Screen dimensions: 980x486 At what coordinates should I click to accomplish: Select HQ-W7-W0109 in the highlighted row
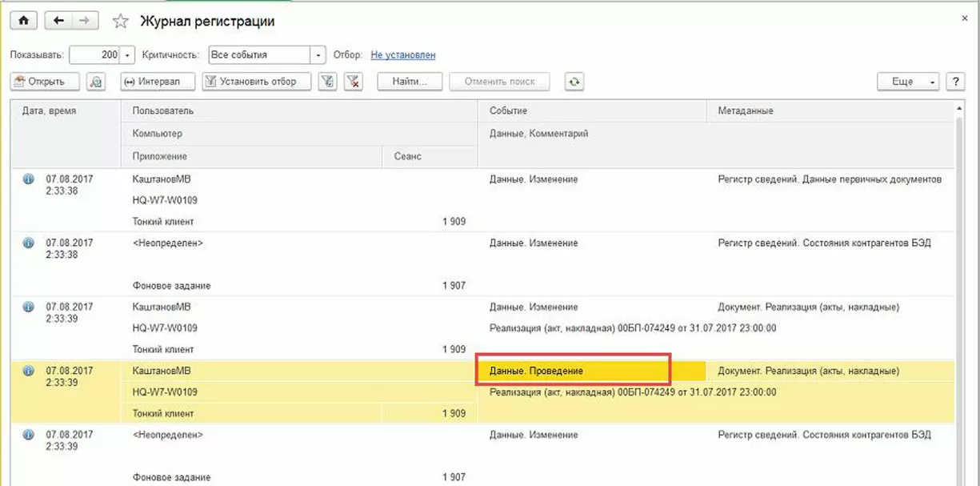[x=165, y=392]
